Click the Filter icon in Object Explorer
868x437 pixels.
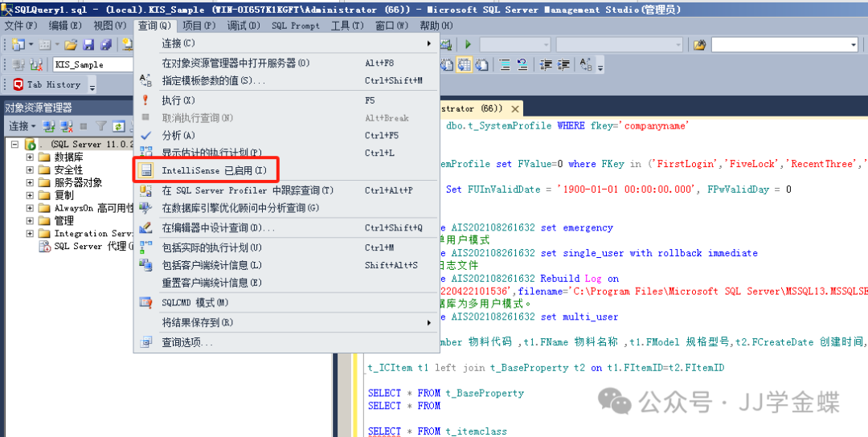point(100,126)
